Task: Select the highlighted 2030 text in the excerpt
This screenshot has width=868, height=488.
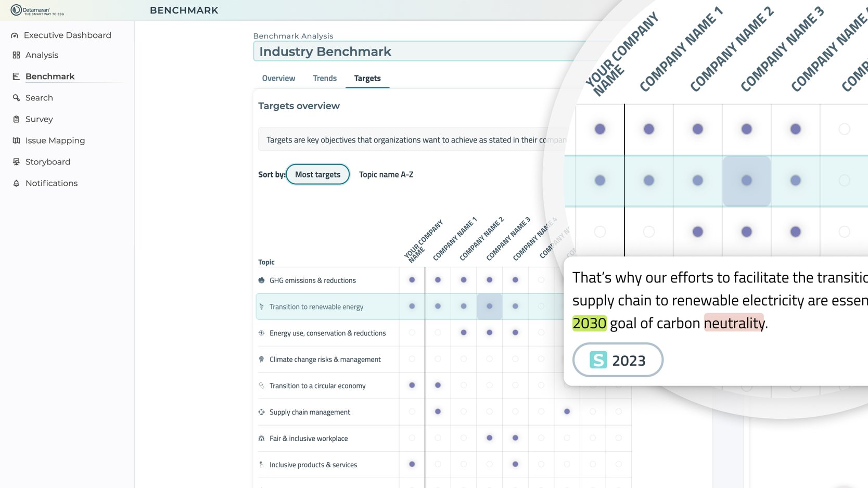Action: [589, 323]
